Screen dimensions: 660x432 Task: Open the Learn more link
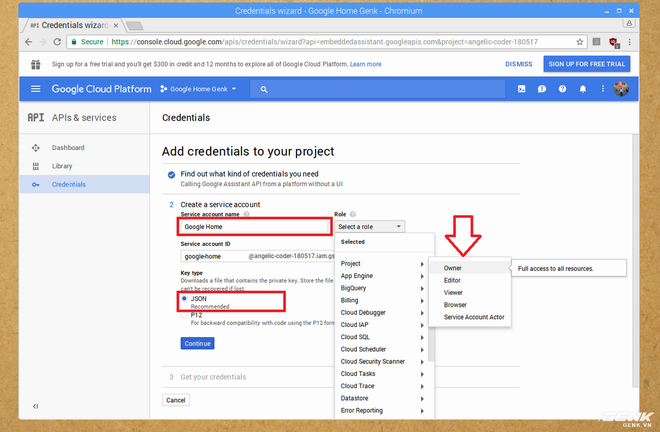tap(365, 64)
